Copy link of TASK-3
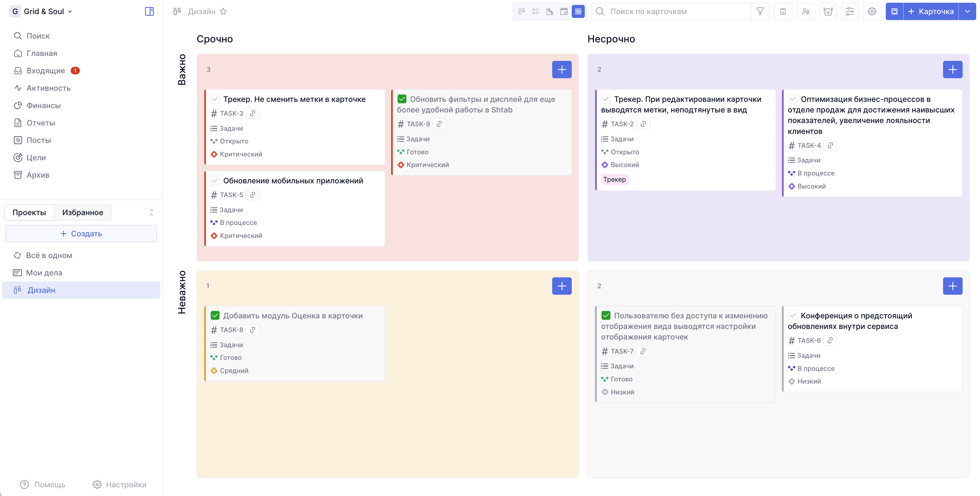 [253, 113]
